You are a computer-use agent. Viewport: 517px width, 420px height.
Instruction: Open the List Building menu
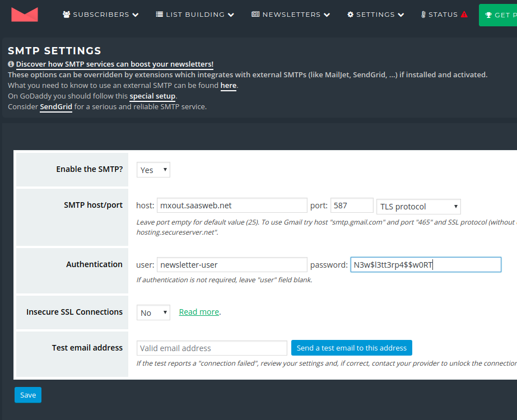click(195, 15)
